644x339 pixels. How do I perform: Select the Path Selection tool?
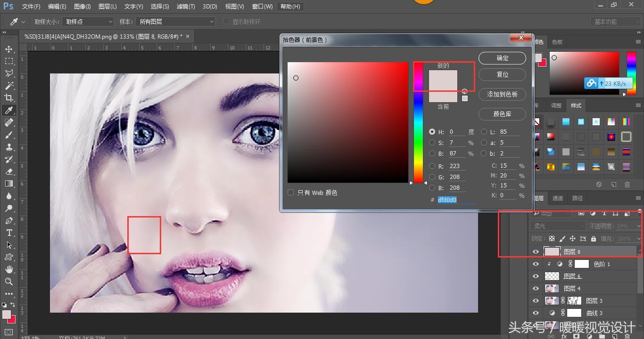(9, 245)
